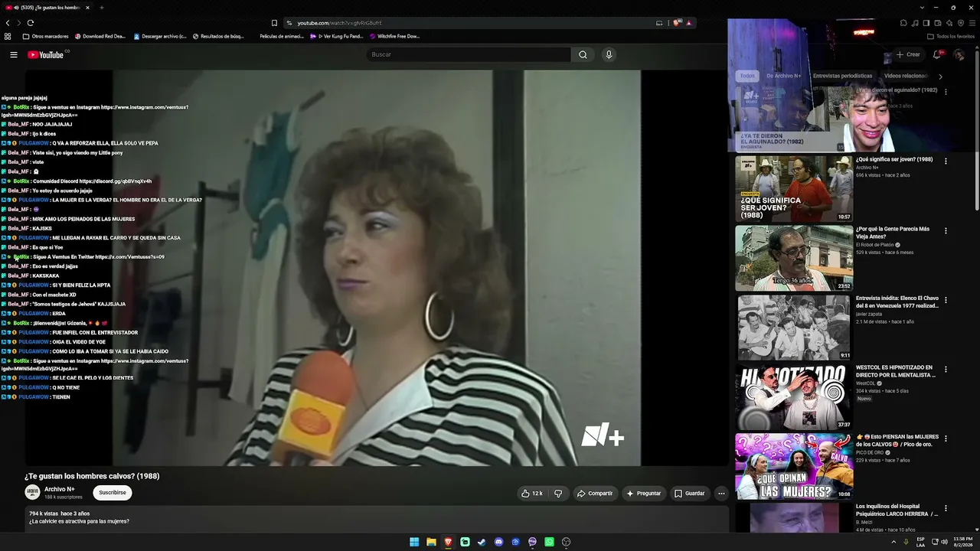This screenshot has height=551, width=980.
Task: Open the browser sidebar panel icon
Action: pyautogui.click(x=926, y=23)
